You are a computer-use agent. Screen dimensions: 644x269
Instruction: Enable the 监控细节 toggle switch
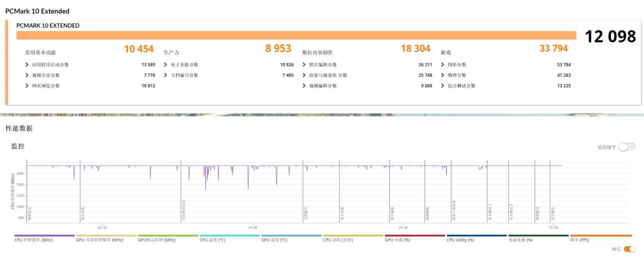[x=627, y=147]
